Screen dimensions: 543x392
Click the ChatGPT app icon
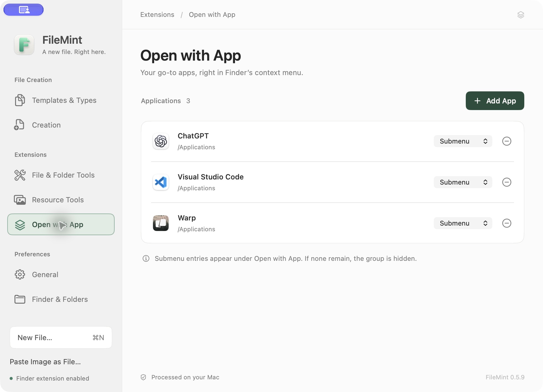pyautogui.click(x=161, y=141)
